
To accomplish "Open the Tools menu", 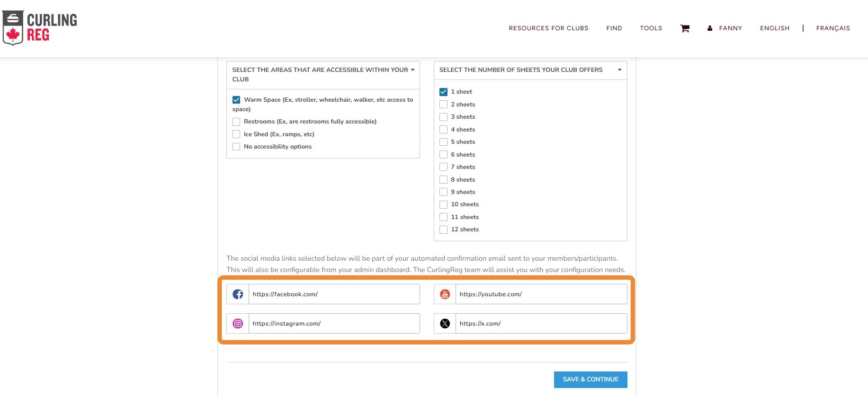I will 651,28.
